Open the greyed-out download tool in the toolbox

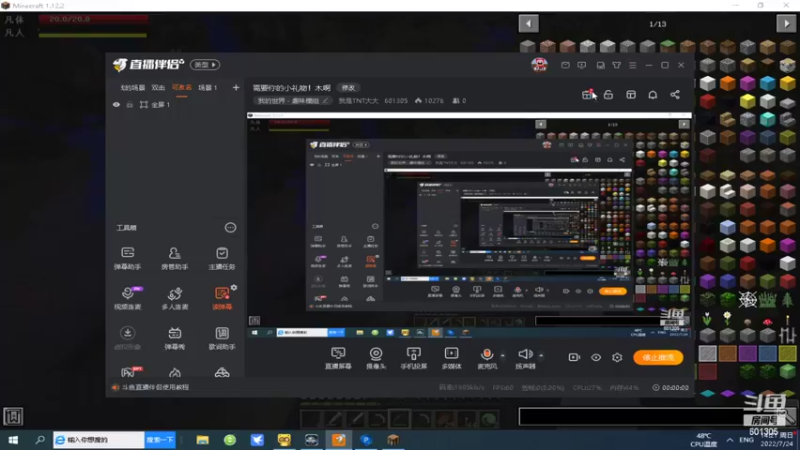pos(128,338)
